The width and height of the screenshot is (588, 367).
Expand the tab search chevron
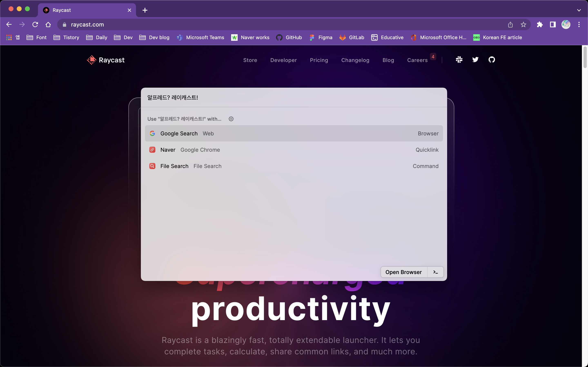579,10
